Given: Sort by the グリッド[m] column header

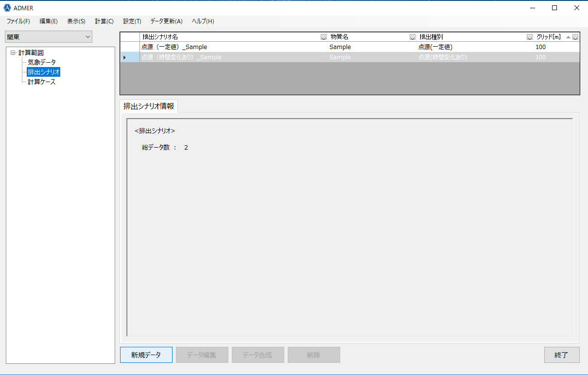Looking at the screenshot, I should click(x=549, y=37).
